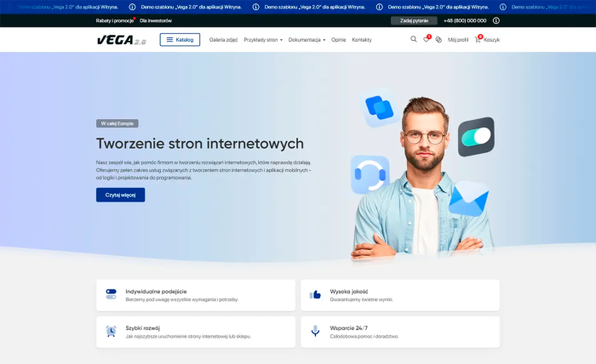Click the microphone icon for Wsparcie 24/7
Viewport: 596px width, 364px height.
pyautogui.click(x=316, y=331)
